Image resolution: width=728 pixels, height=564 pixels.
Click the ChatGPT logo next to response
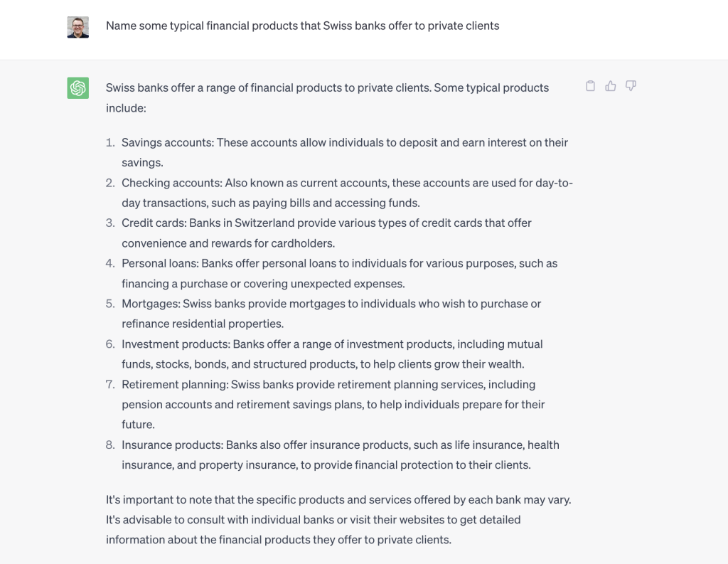pos(78,87)
